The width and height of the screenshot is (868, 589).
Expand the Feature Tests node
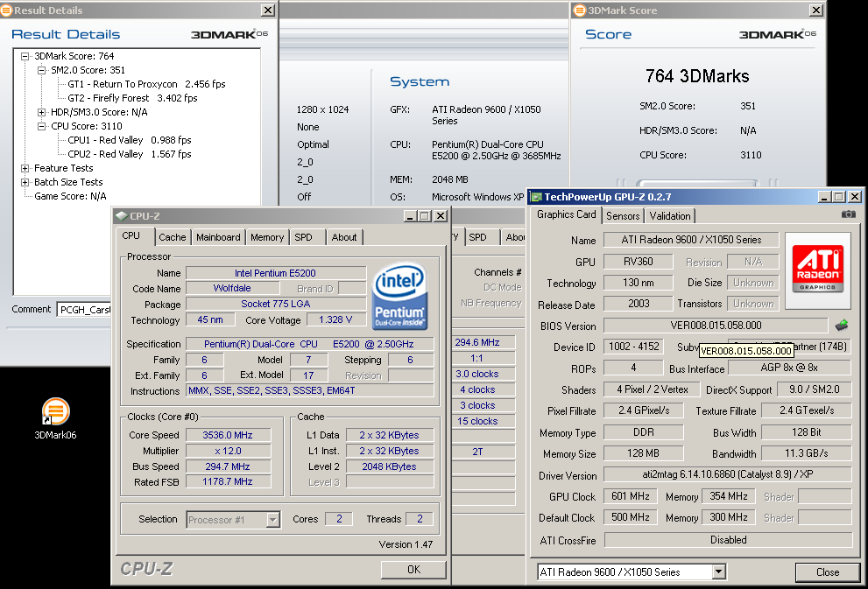tap(25, 168)
